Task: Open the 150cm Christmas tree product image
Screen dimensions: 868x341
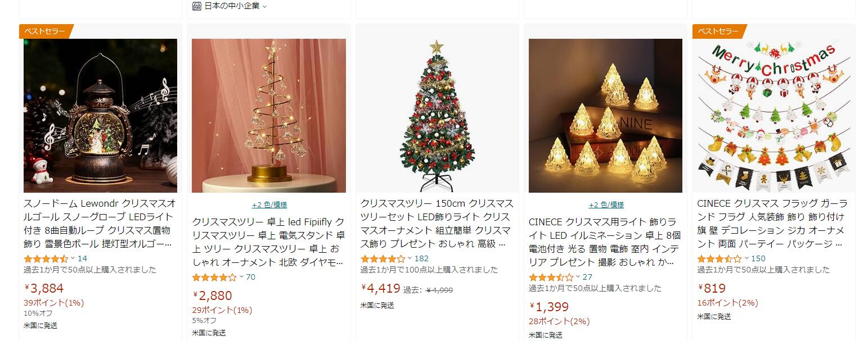Action: pos(437,116)
